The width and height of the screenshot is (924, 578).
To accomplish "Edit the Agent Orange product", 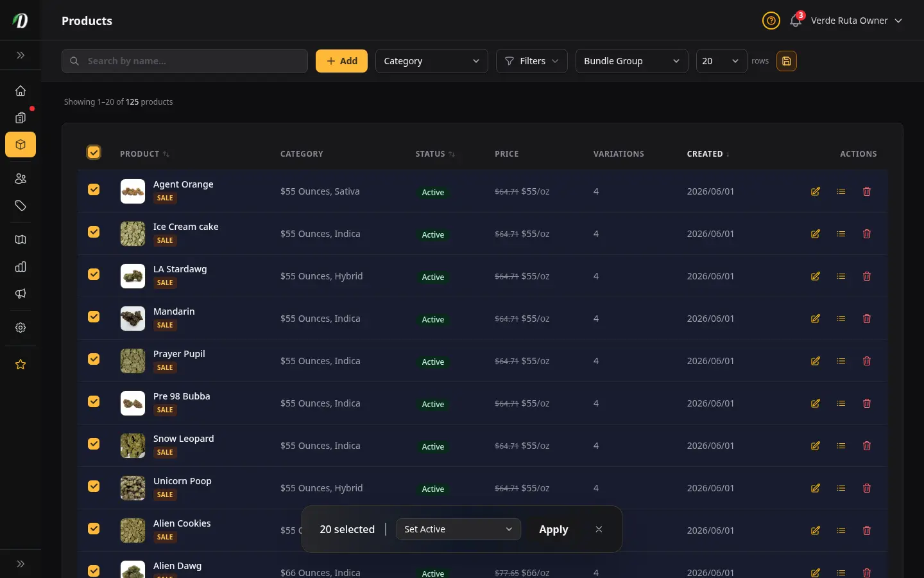I will click(816, 191).
